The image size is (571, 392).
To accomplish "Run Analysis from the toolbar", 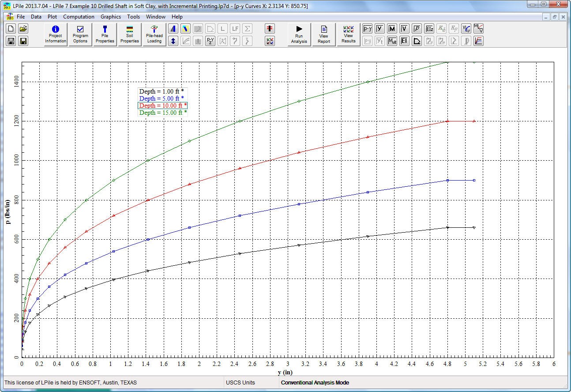I will pyautogui.click(x=299, y=34).
